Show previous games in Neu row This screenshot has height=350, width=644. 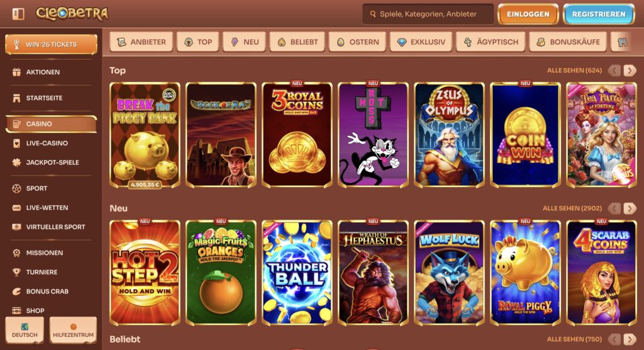coord(614,208)
